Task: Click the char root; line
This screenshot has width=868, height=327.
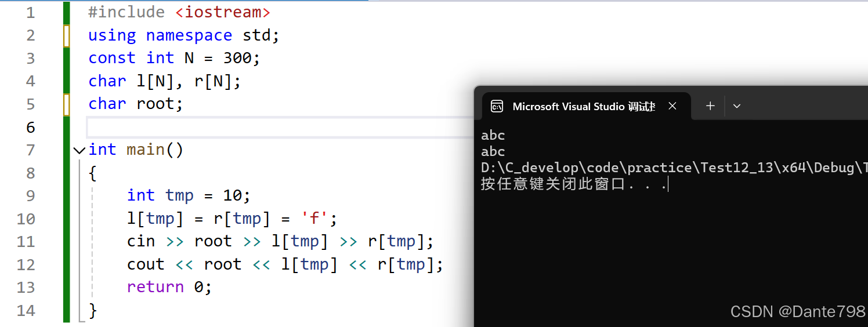Action: click(136, 104)
